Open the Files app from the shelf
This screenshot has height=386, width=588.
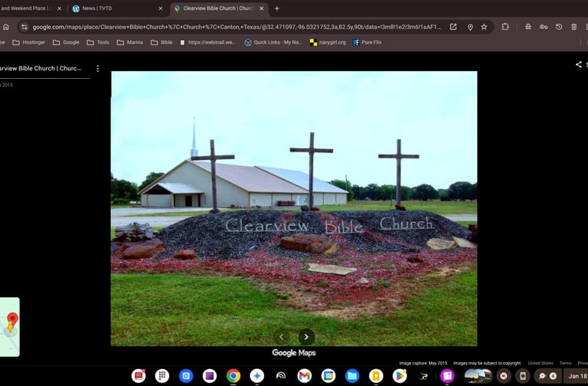click(352, 375)
